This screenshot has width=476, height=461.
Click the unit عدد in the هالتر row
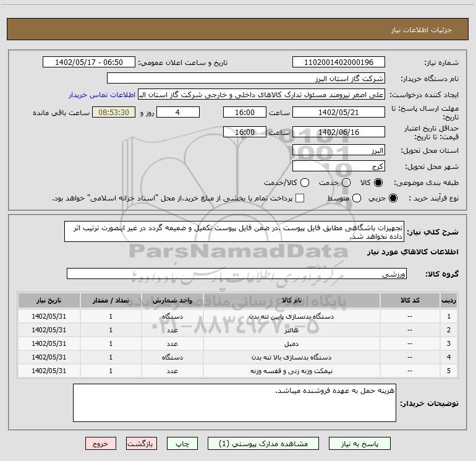coord(172,330)
